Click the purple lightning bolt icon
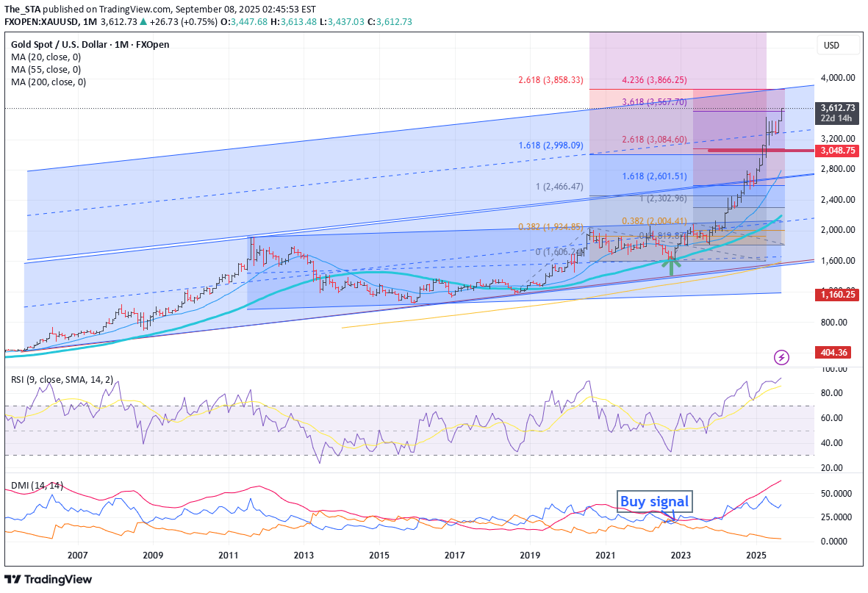Image resolution: width=868 pixels, height=593 pixels. coord(782,357)
